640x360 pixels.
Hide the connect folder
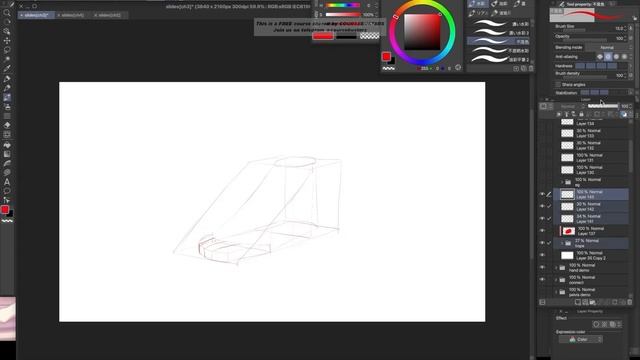pos(542,280)
